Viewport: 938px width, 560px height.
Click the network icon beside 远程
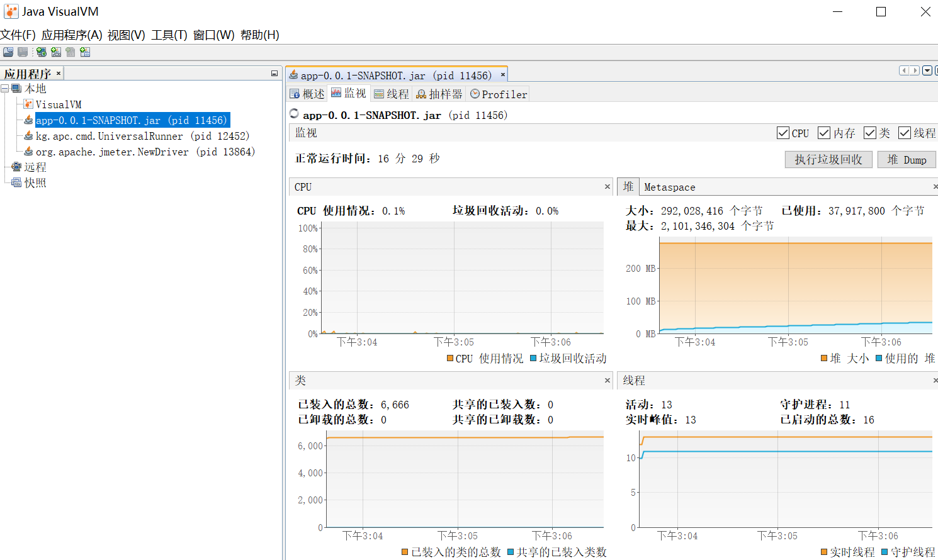(x=17, y=167)
